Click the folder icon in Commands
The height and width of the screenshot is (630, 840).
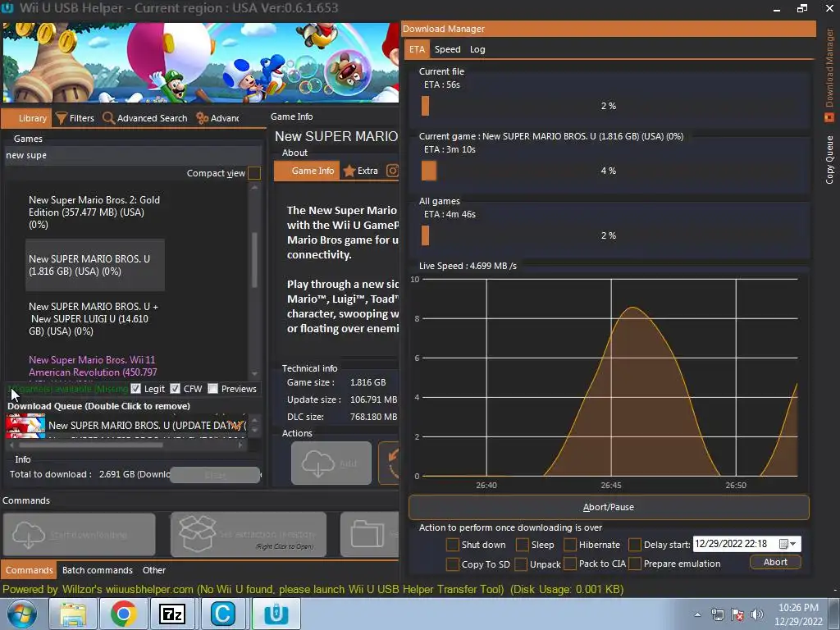point(367,534)
